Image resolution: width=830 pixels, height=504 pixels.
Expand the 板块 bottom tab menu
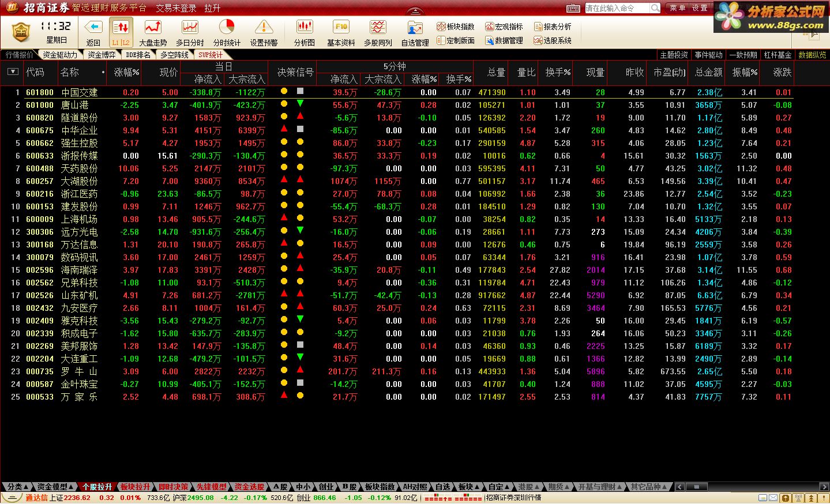coord(468,487)
